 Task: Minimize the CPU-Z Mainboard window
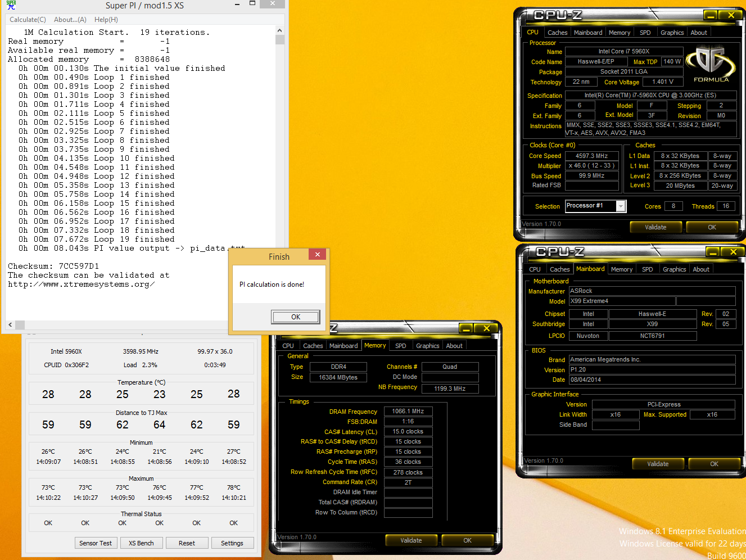coord(713,252)
